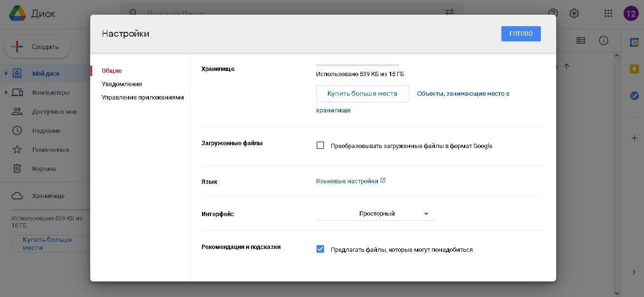The width and height of the screenshot is (644, 297).
Task: Click the settings gear icon
Action: point(574,13)
